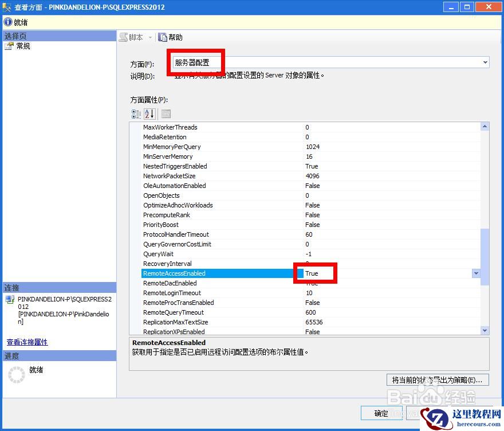This screenshot has height=431, width=504.
Task: Select the OptimizeAdhocWorkloads property
Action: (178, 205)
